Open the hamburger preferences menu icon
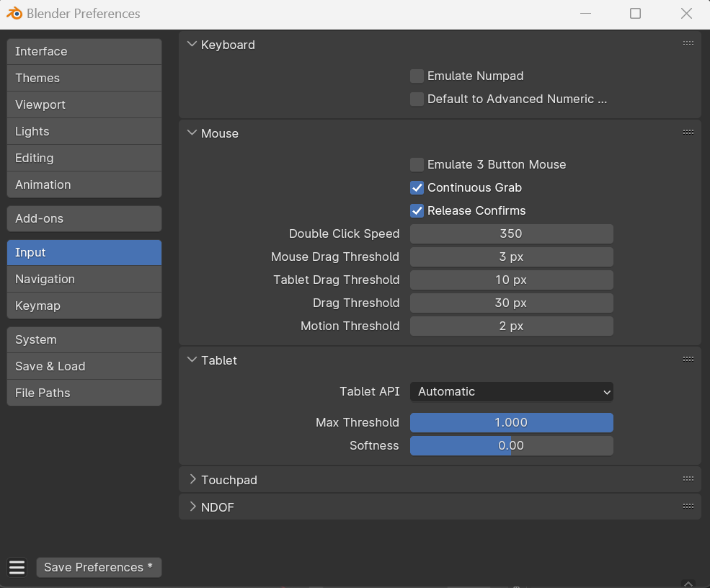The height and width of the screenshot is (588, 710). click(x=17, y=567)
